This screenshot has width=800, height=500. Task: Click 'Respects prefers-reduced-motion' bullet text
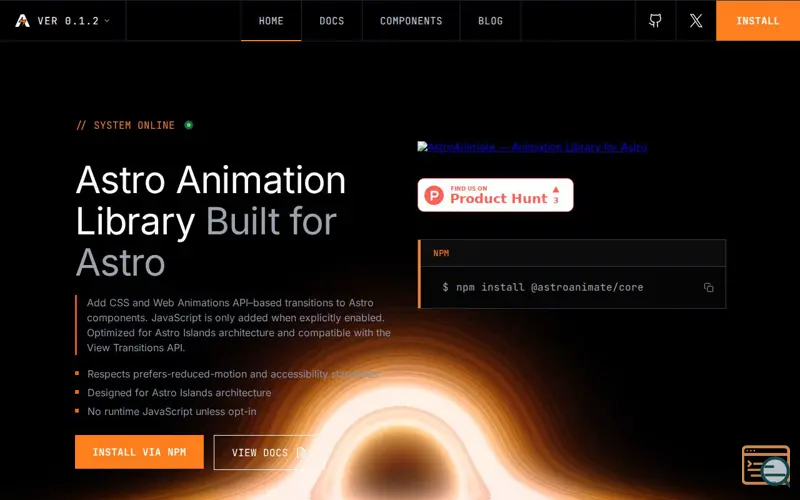[232, 374]
